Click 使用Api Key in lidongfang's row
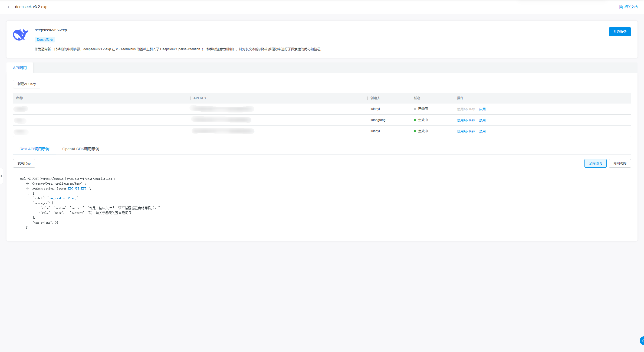The width and height of the screenshot is (644, 352). click(466, 120)
